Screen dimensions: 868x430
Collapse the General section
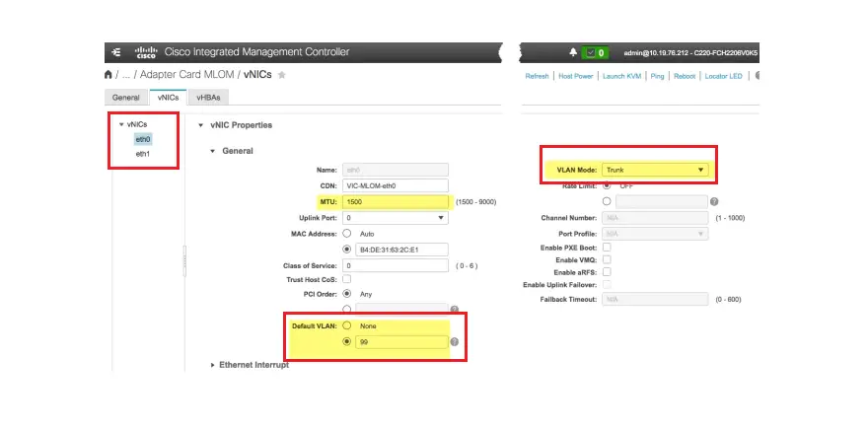pyautogui.click(x=213, y=151)
